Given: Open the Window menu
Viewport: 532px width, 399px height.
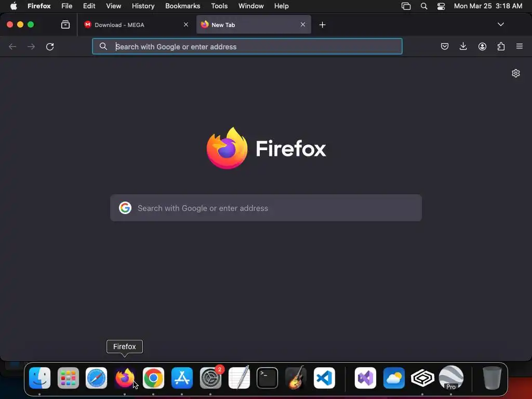Looking at the screenshot, I should [x=251, y=6].
